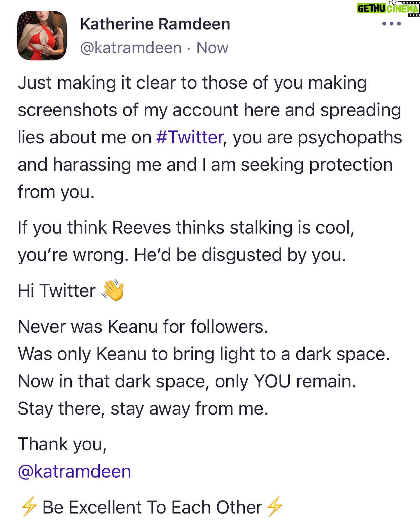
Task: Click the lightning bolt after 'Each Other'
Action: 274,507
